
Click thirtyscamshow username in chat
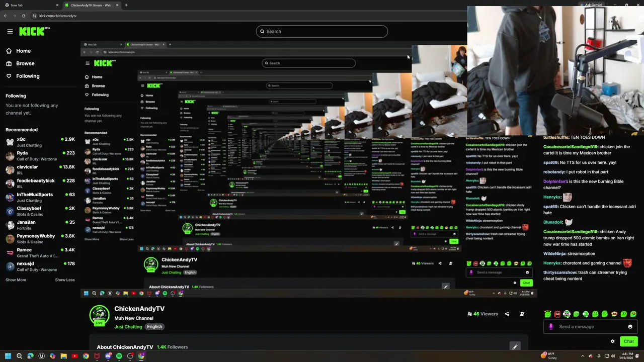point(559,273)
